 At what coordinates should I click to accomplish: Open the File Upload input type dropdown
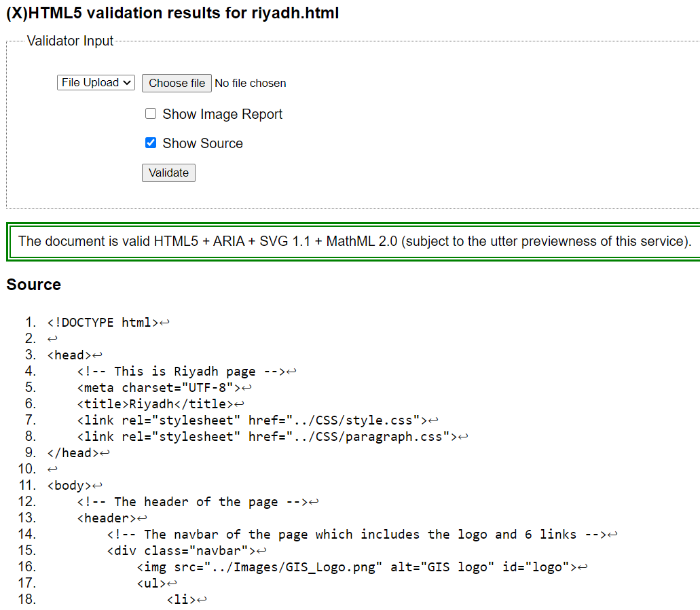[x=96, y=83]
